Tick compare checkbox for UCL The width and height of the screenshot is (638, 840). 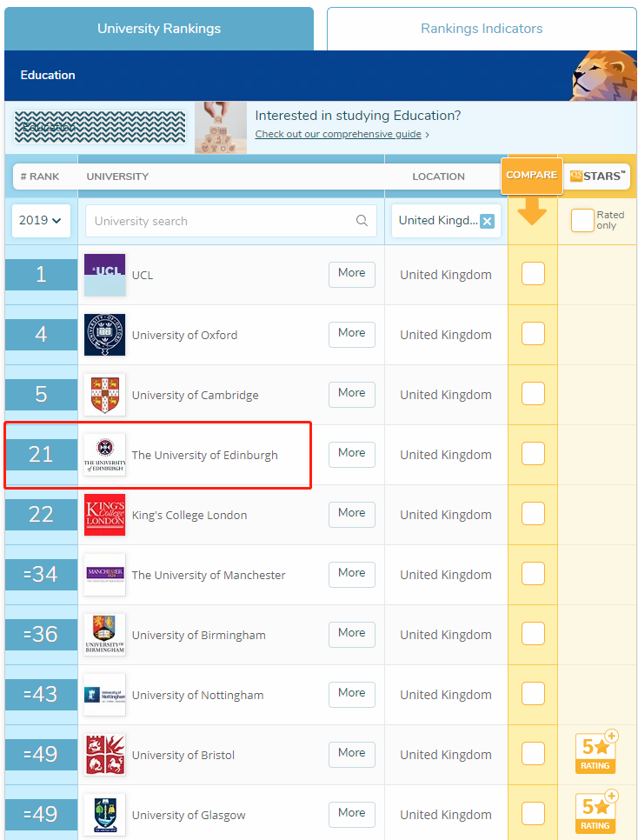tap(533, 274)
